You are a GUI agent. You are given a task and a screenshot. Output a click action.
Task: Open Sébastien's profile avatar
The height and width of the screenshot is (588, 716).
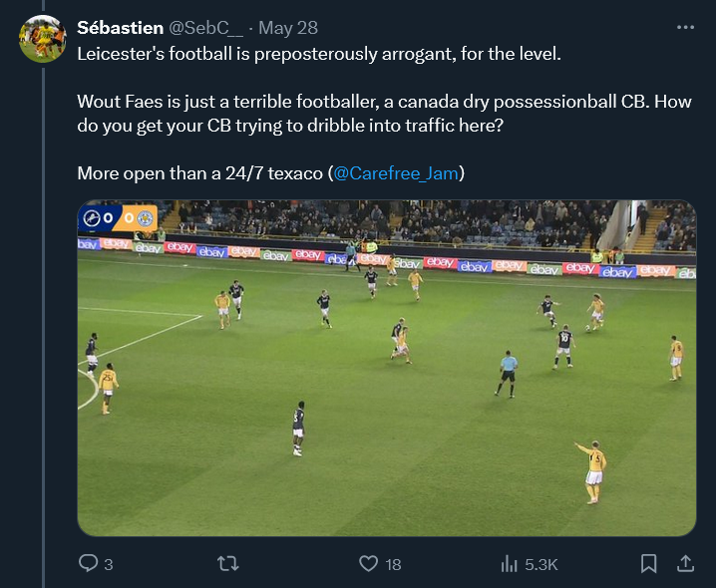(42, 39)
